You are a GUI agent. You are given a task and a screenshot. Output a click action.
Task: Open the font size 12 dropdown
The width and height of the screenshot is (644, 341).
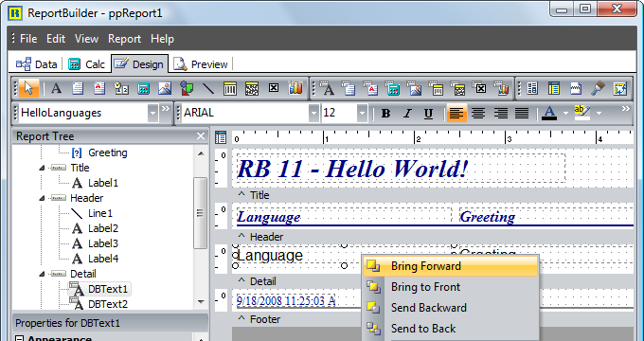click(362, 113)
